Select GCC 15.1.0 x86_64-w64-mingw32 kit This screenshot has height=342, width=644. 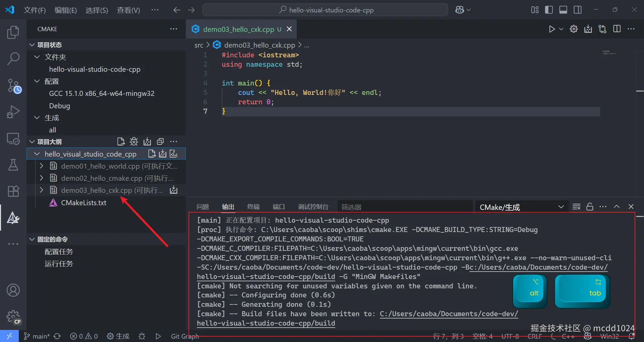pyautogui.click(x=102, y=94)
